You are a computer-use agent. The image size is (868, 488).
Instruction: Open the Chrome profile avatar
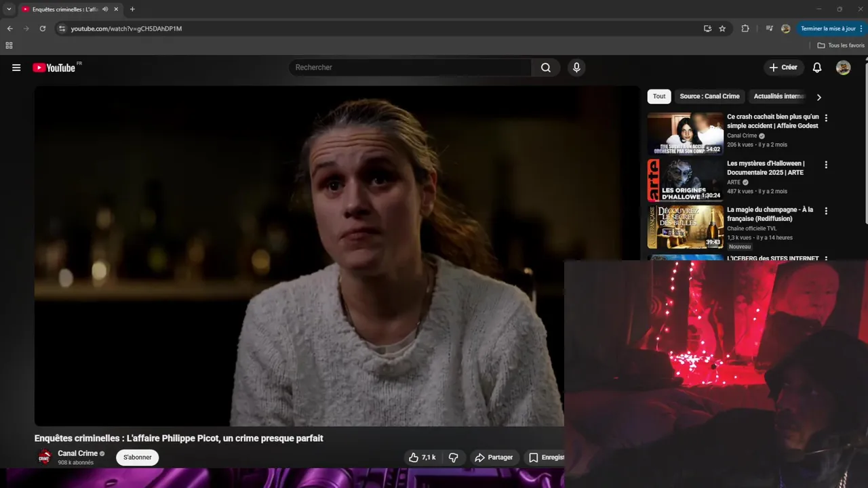click(785, 28)
